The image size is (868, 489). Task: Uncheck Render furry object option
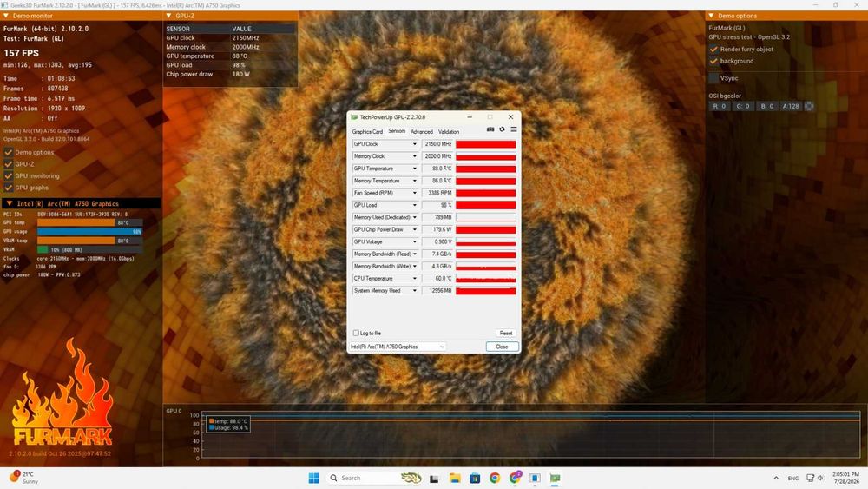point(713,49)
